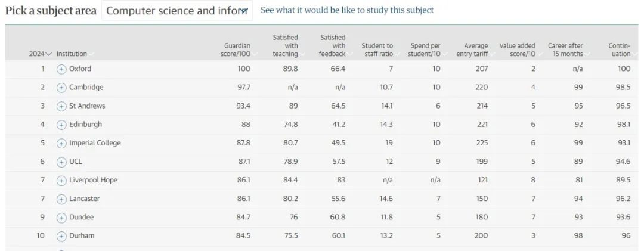644x251 pixels.
Task: Expand Liverpool Hope row plus icon
Action: (61, 181)
